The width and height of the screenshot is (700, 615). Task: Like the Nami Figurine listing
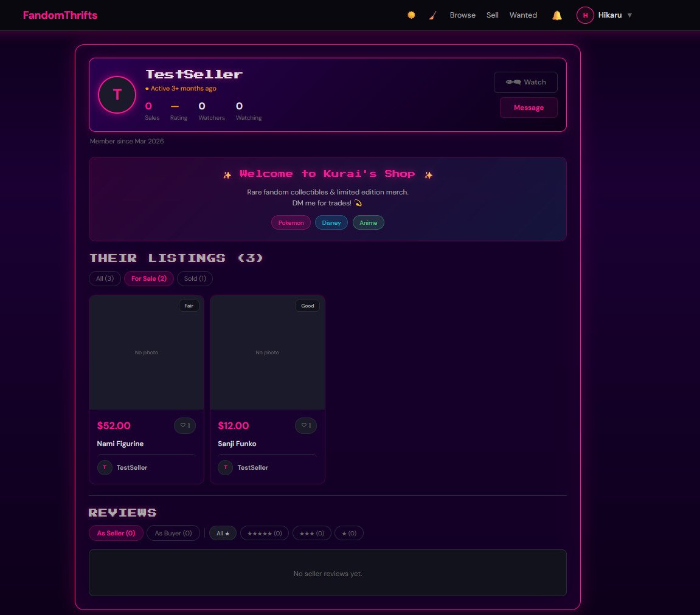(x=185, y=425)
